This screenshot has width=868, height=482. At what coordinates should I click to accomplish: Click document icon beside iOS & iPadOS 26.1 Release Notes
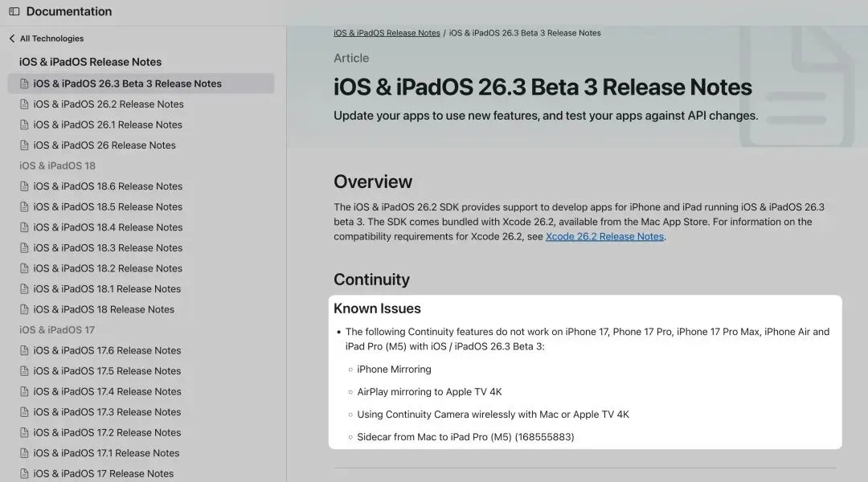[24, 125]
